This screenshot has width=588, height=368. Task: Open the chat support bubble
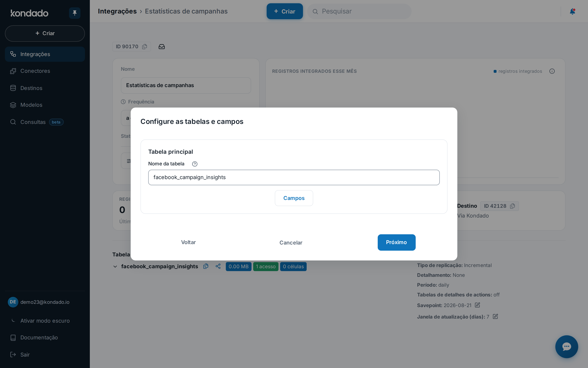click(566, 347)
